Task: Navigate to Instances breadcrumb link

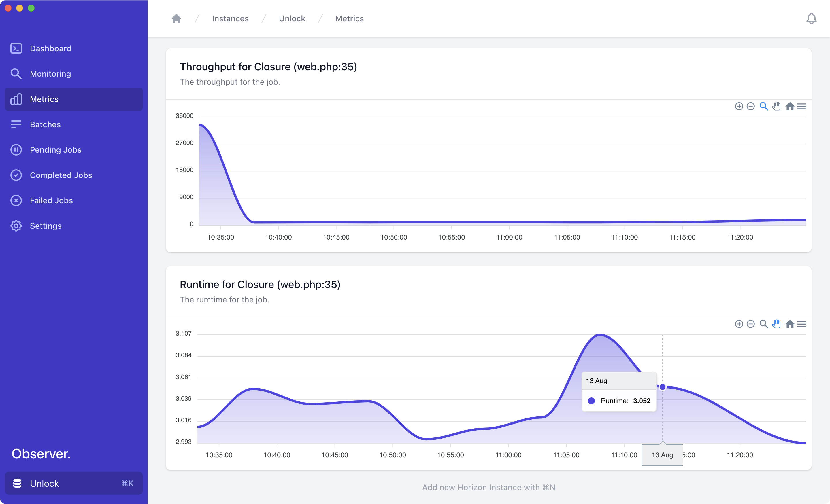Action: pos(230,18)
